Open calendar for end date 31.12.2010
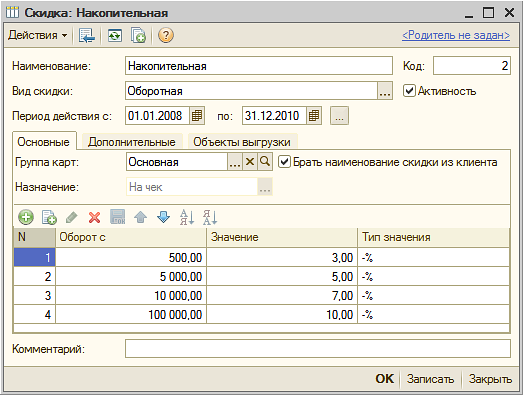Screen dimensions: 523x395 [x=314, y=116]
